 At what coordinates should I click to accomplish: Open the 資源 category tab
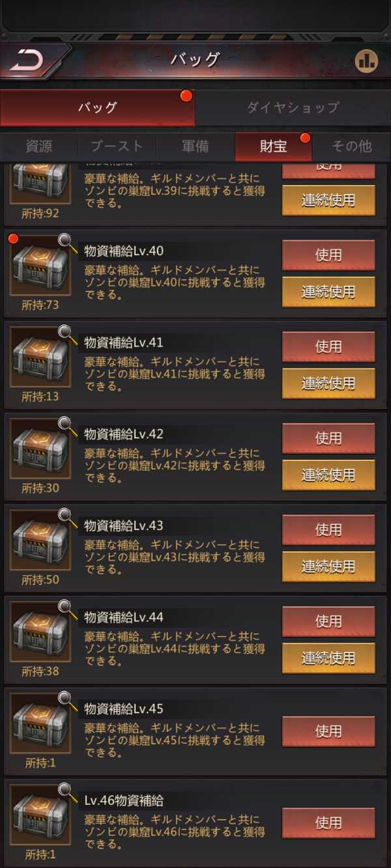[x=39, y=146]
